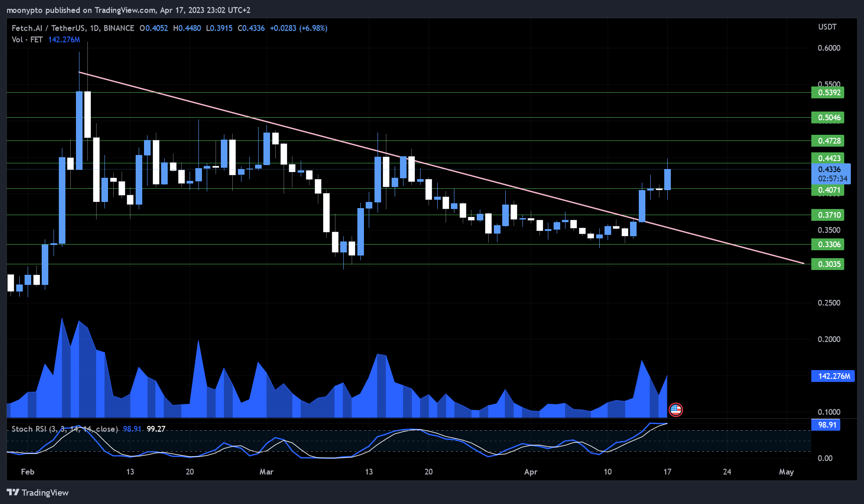Click the +0.0283 (+6.98%) change value
Viewport: 864px width, 504px height.
pyautogui.click(x=299, y=28)
